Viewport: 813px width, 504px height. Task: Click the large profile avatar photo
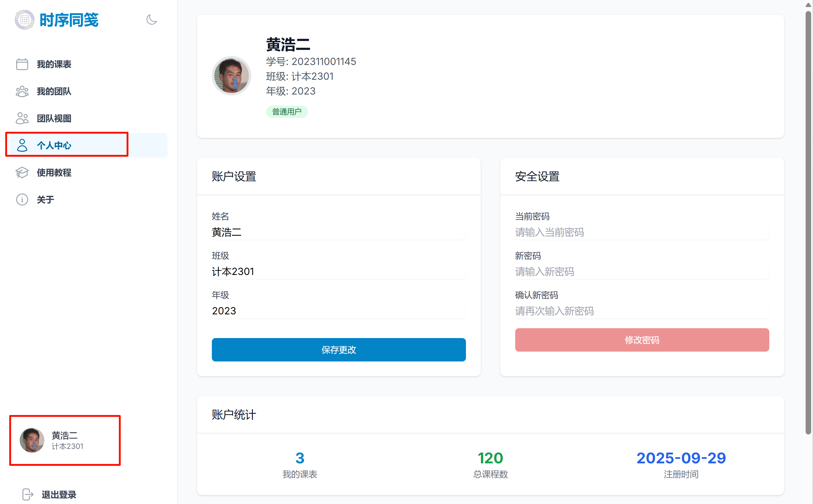click(x=231, y=76)
